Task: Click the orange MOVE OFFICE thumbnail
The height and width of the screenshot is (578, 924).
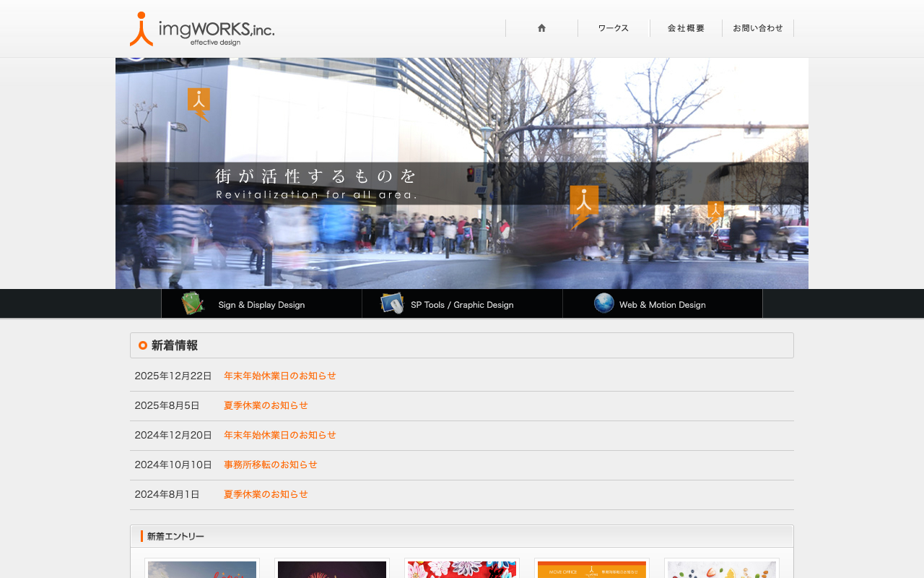Action: coord(592,569)
